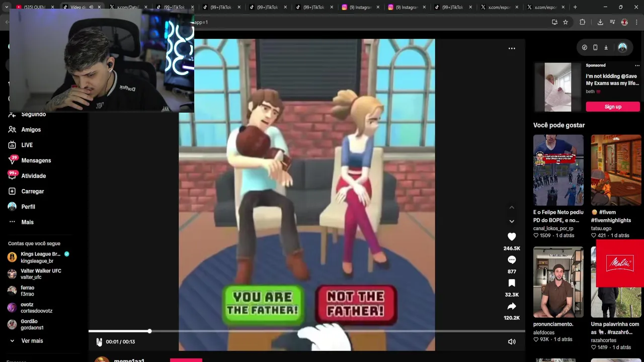Viewport: 644px width, 362px height.
Task: Open the Chrome extensions puzzle icon
Action: click(583, 22)
